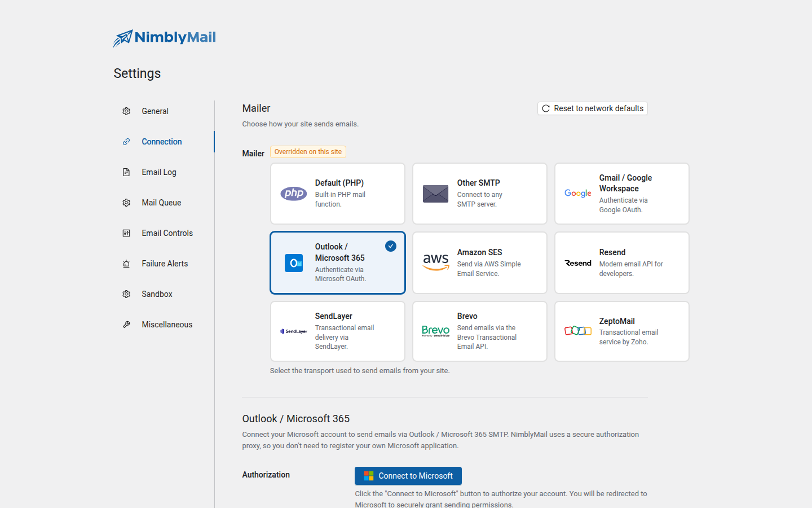This screenshot has height=508, width=812.
Task: Select the Gmail / Google Workspace title
Action: [625, 183]
